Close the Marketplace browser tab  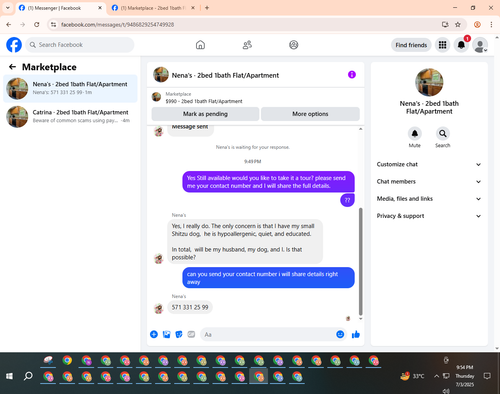[193, 8]
